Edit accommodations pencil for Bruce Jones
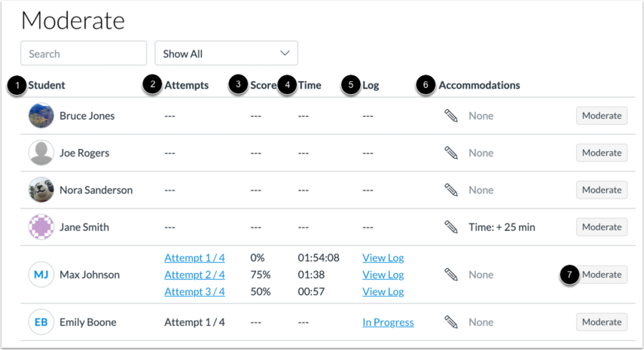 451,116
